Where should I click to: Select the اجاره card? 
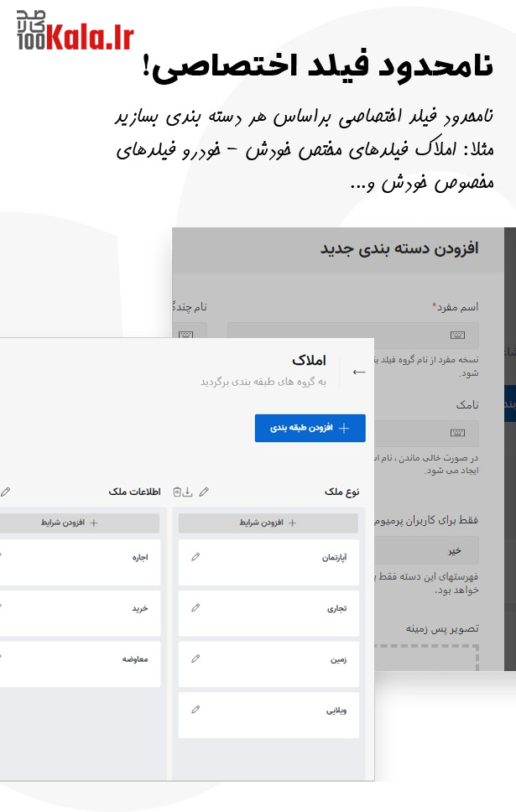pyautogui.click(x=80, y=562)
